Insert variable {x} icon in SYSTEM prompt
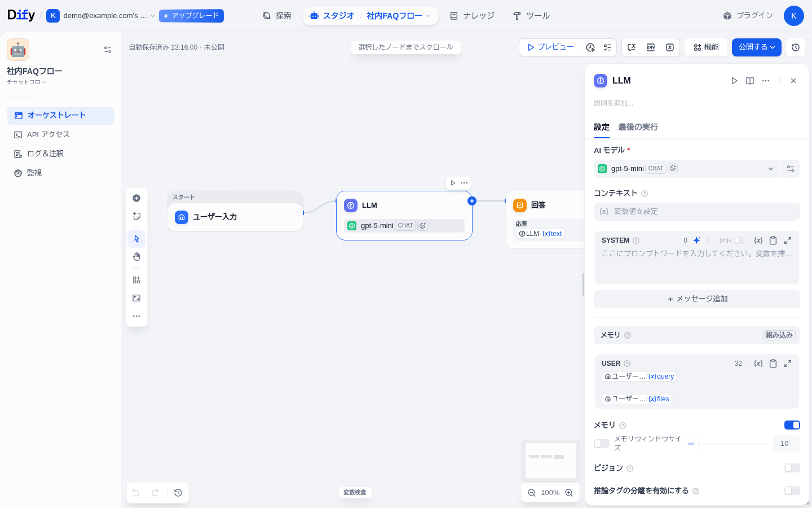Image resolution: width=812 pixels, height=508 pixels. click(x=758, y=240)
